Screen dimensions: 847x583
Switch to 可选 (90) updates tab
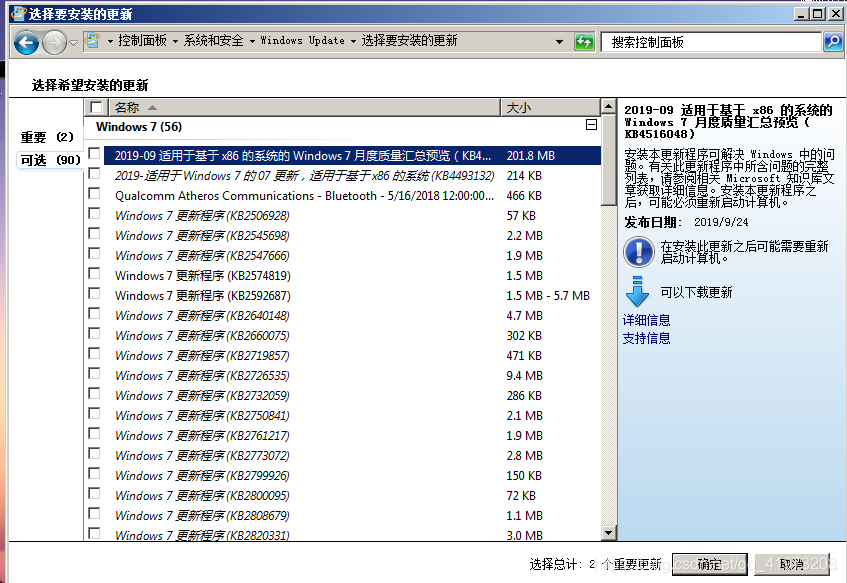coord(50,160)
